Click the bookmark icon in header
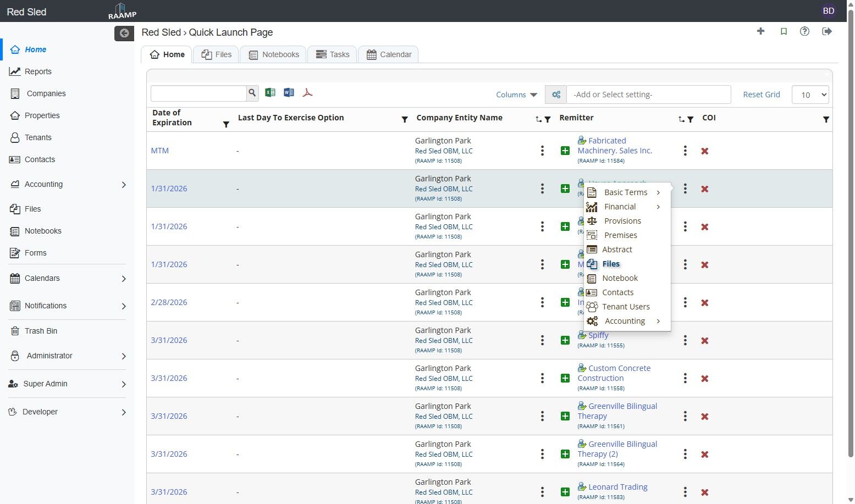The height and width of the screenshot is (504, 855). click(784, 31)
